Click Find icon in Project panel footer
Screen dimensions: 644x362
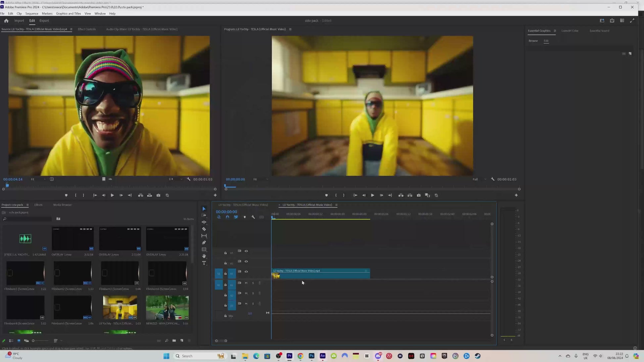[166, 341]
